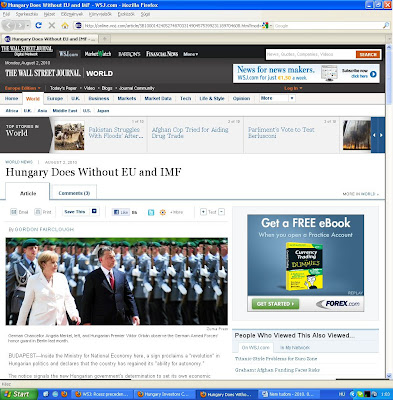This screenshot has width=393, height=400.
Task: Click the Save This button
Action: [x=81, y=211]
